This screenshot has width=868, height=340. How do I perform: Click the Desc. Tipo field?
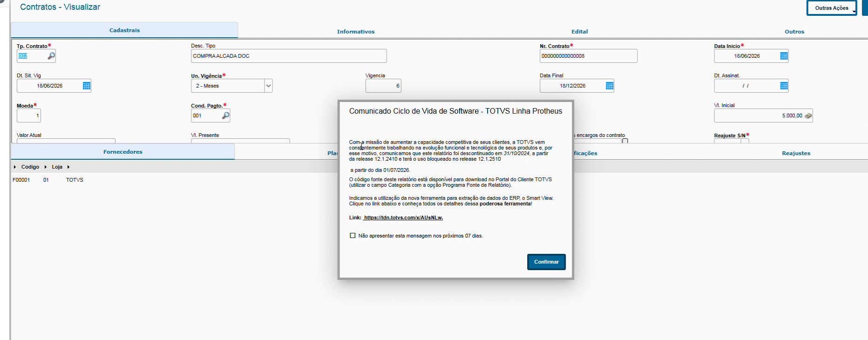pyautogui.click(x=289, y=56)
